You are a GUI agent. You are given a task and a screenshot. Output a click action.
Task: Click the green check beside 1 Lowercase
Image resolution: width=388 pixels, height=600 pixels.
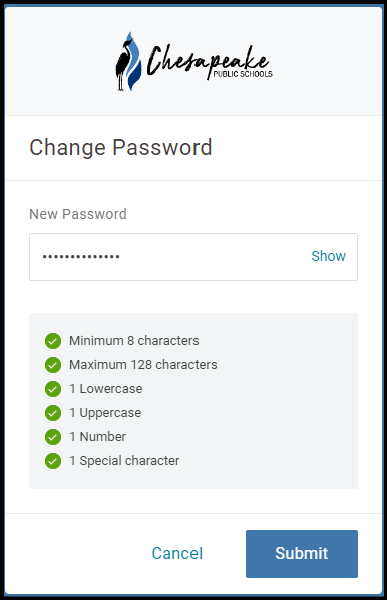click(53, 389)
